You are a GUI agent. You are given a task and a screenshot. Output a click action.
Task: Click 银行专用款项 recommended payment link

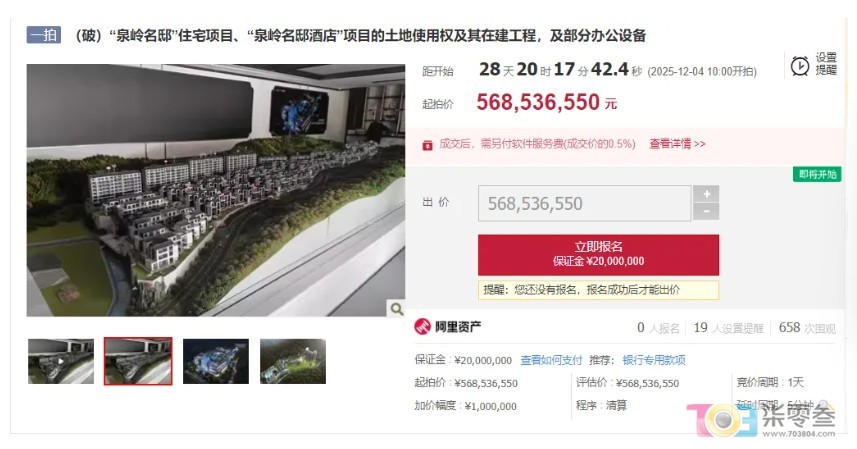pos(654,360)
